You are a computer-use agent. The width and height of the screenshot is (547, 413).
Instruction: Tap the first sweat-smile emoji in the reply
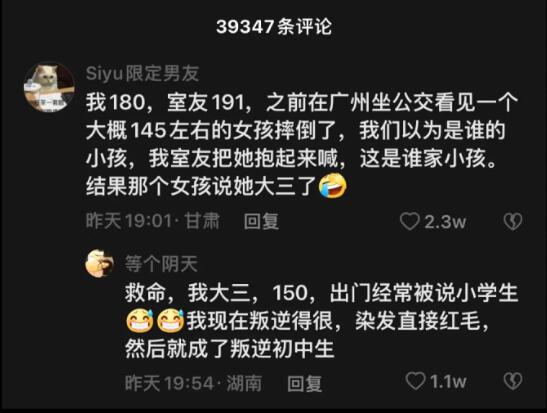(139, 320)
